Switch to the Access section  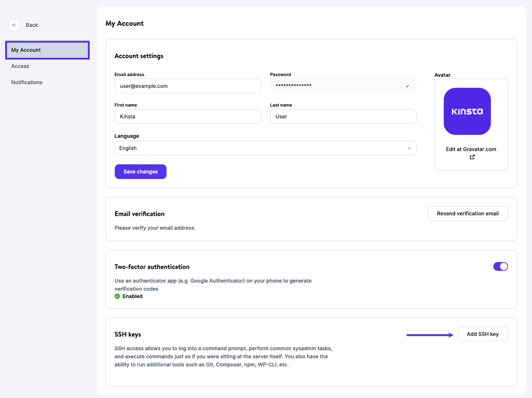(x=20, y=66)
